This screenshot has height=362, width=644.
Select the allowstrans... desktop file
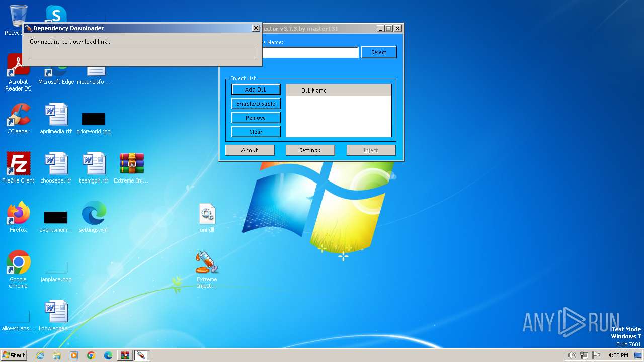tap(18, 322)
